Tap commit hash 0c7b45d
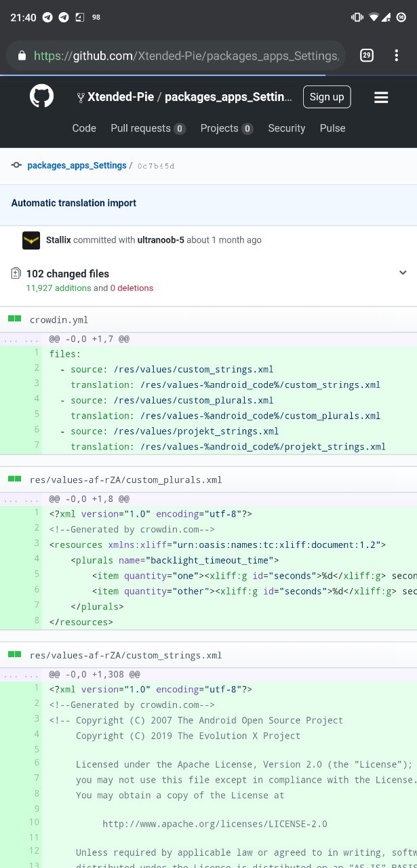The width and height of the screenshot is (417, 868). click(156, 166)
